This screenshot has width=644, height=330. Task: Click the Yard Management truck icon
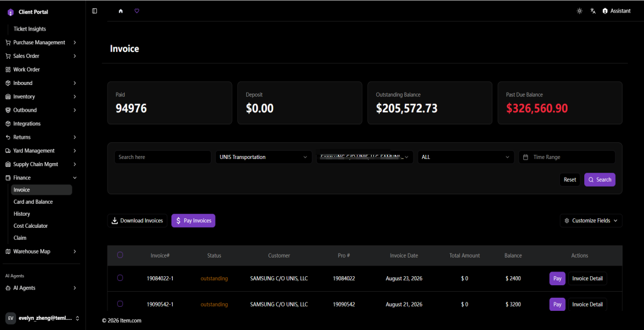(8, 151)
